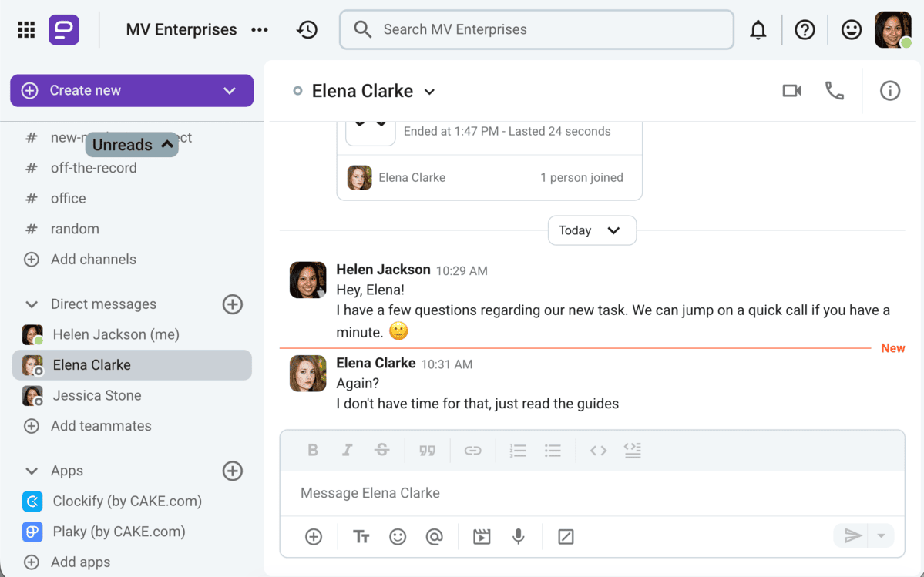The width and height of the screenshot is (924, 577).
Task: Click the Search MV Enterprises box
Action: coord(536,30)
